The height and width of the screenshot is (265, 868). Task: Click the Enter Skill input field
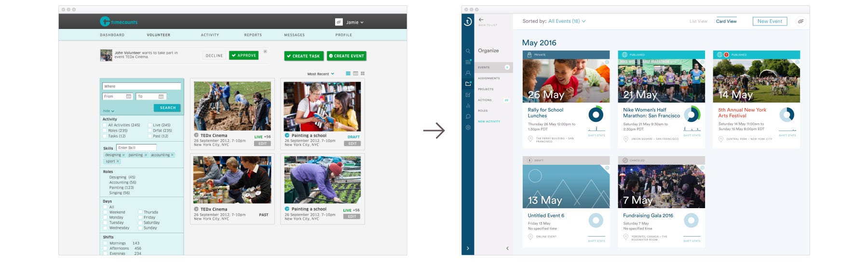click(x=136, y=147)
